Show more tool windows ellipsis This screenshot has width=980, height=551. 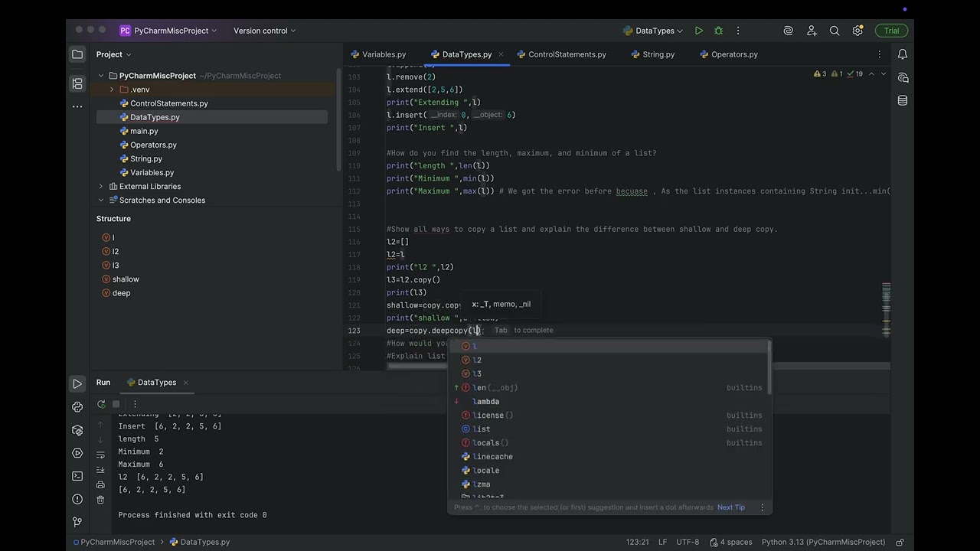(x=77, y=106)
